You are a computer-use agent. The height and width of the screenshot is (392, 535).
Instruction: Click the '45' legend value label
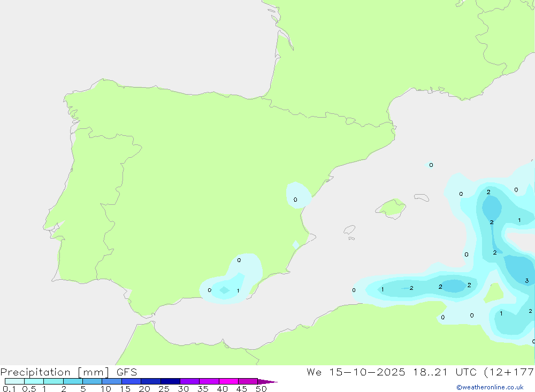(x=242, y=389)
